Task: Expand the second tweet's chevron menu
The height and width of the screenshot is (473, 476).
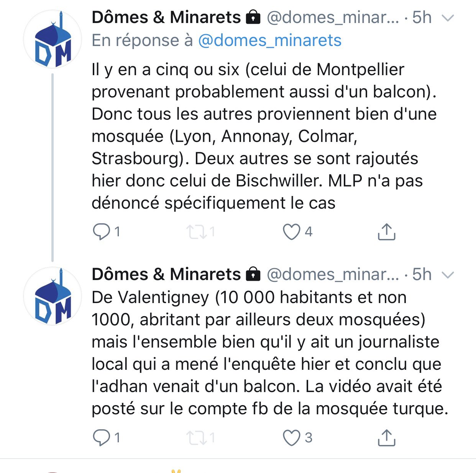Action: click(448, 275)
